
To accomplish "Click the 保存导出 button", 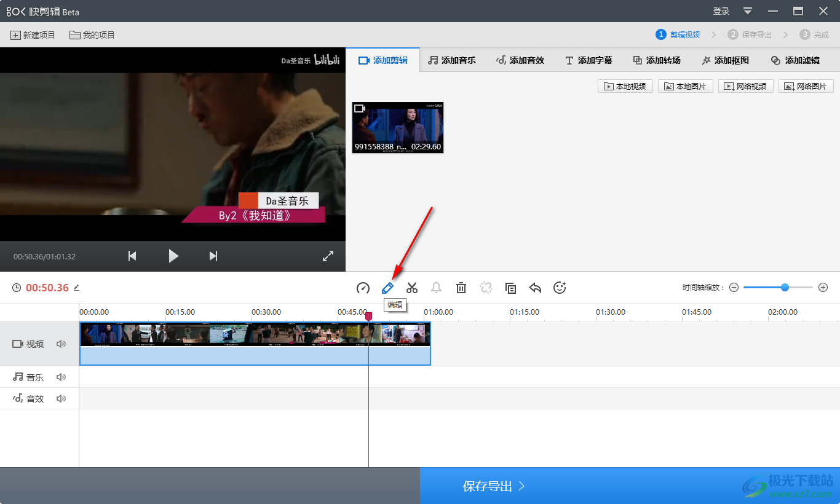I will (494, 486).
